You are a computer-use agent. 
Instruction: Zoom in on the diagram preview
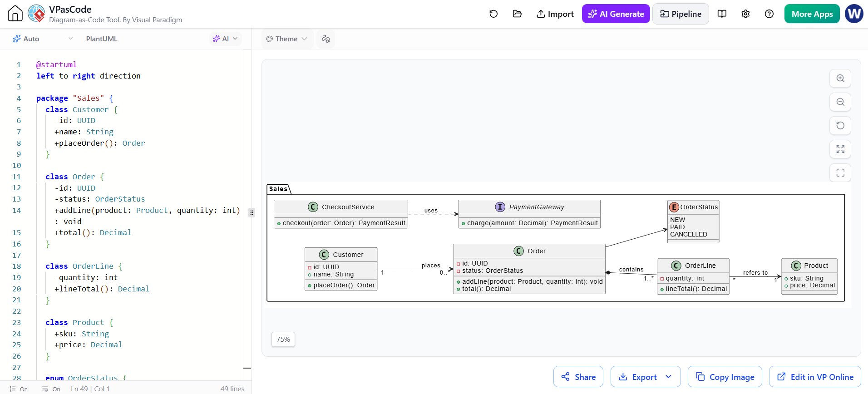[840, 78]
